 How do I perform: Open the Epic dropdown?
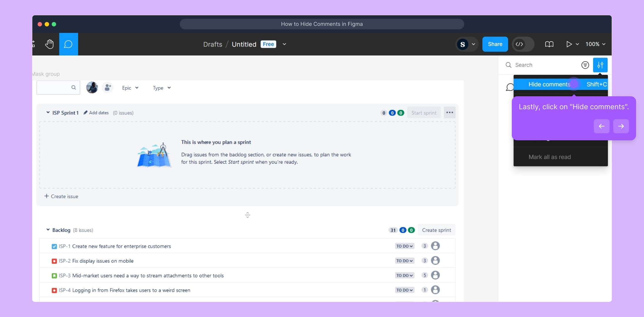pos(130,88)
